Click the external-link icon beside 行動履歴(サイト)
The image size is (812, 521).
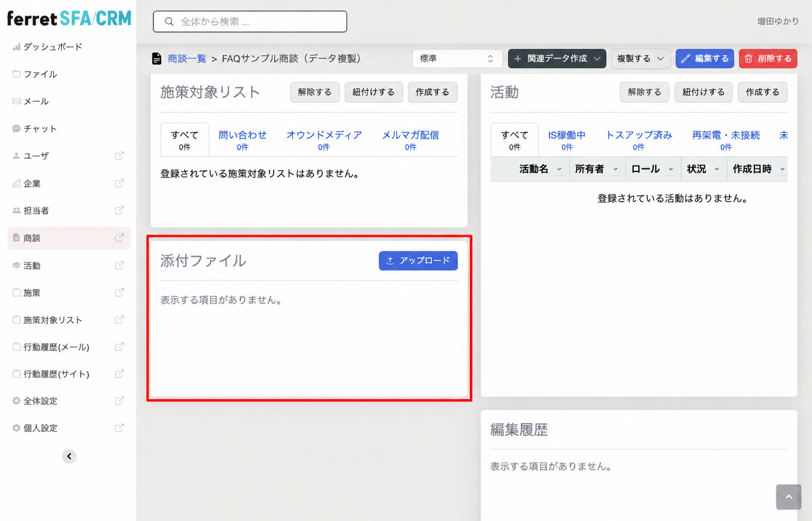point(119,373)
